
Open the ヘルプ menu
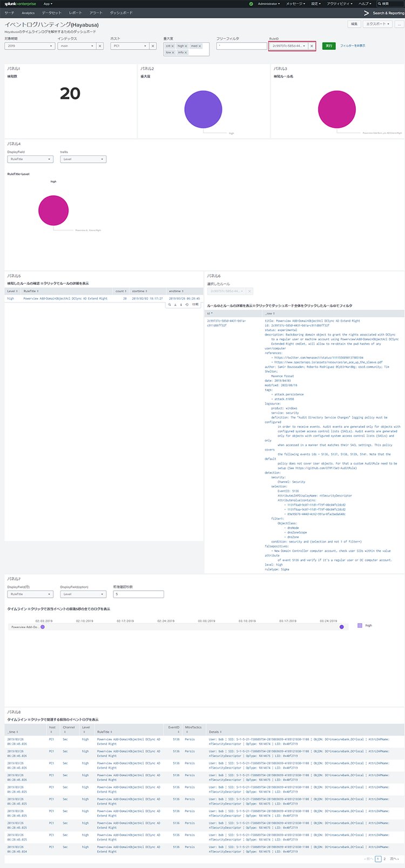tap(366, 4)
